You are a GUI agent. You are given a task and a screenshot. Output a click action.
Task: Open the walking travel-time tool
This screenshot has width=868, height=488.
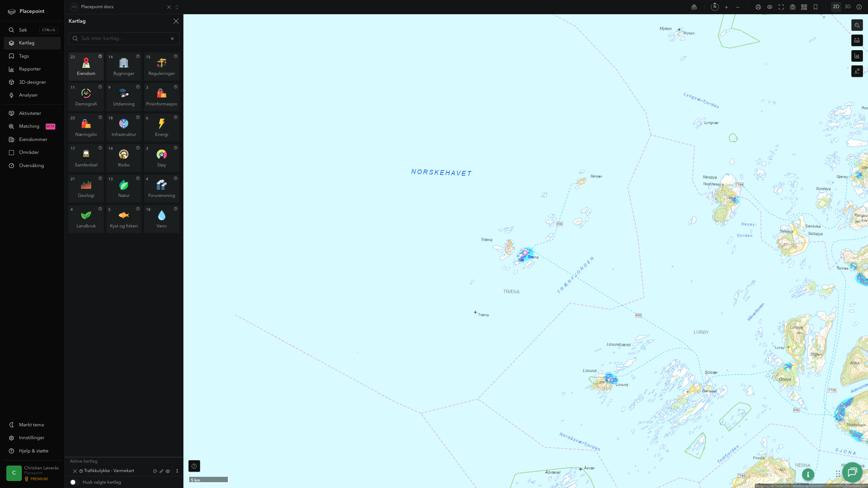(x=857, y=71)
